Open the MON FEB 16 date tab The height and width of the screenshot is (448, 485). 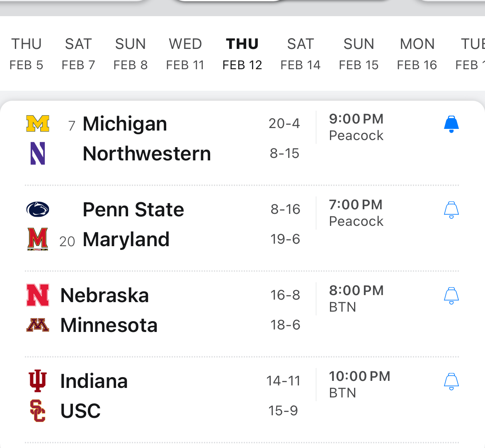pyautogui.click(x=417, y=54)
